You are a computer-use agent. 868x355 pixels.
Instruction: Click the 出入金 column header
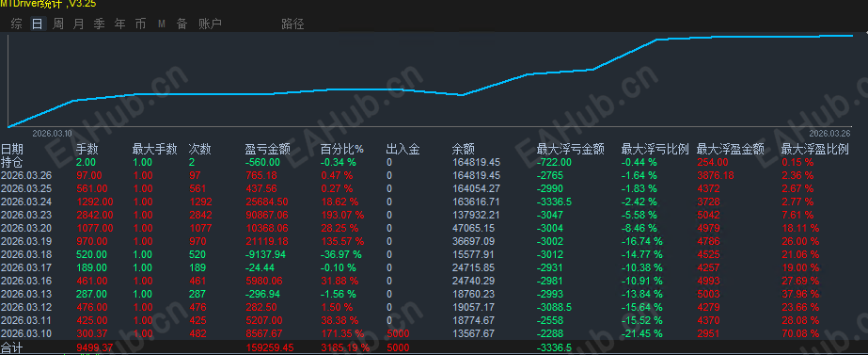point(403,149)
